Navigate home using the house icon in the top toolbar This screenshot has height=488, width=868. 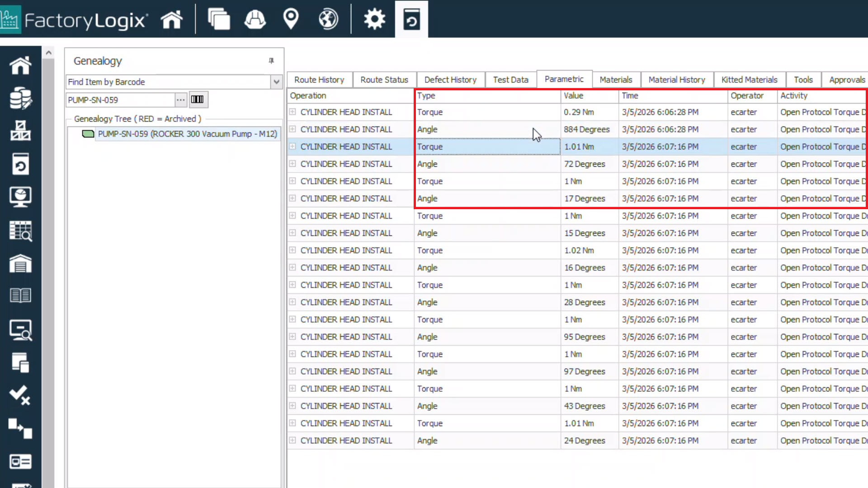coord(171,19)
